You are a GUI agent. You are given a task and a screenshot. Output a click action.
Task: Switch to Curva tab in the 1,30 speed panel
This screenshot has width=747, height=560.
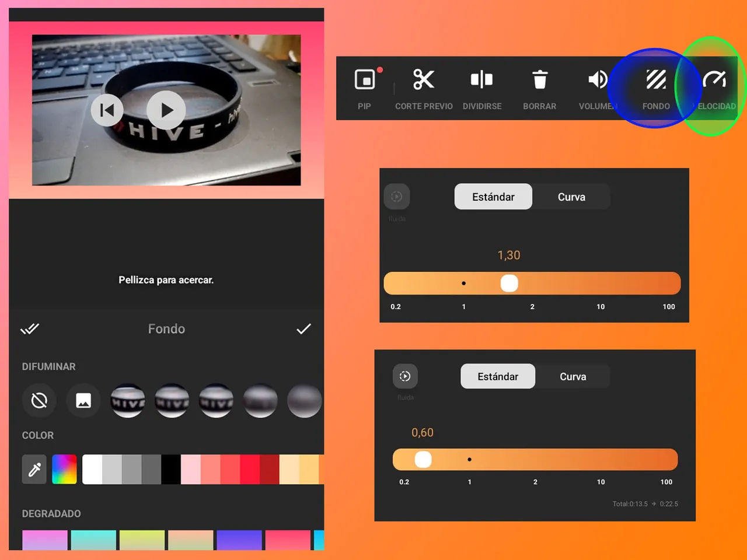(571, 197)
